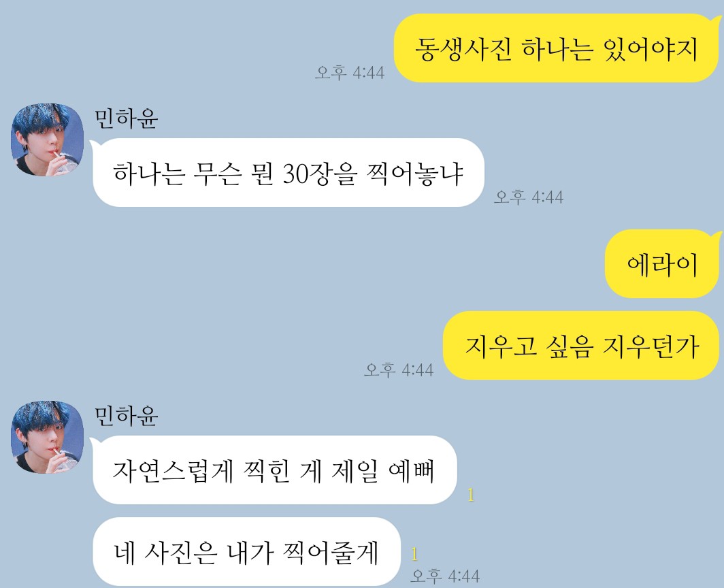Click the unread count beside '내가 찍어줄게' message
The width and height of the screenshot is (724, 588).
click(414, 554)
